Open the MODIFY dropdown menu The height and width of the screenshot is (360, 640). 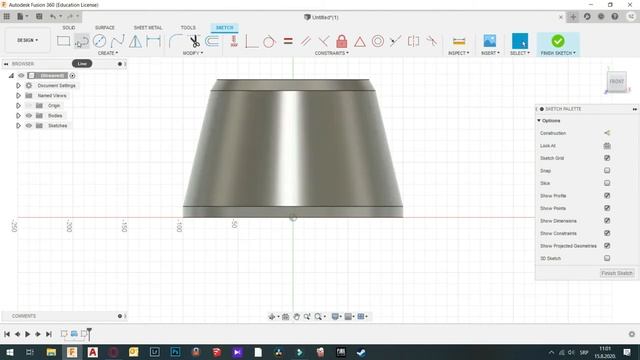pos(193,53)
